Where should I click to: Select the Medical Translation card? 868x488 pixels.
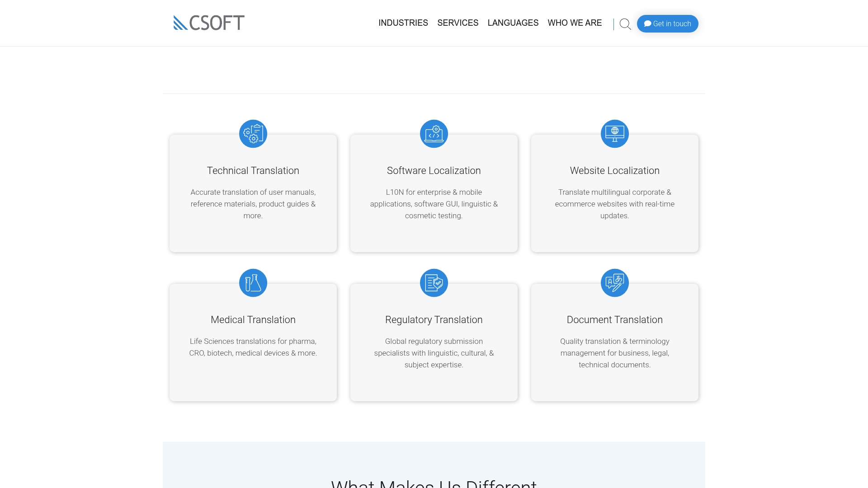coord(253,342)
